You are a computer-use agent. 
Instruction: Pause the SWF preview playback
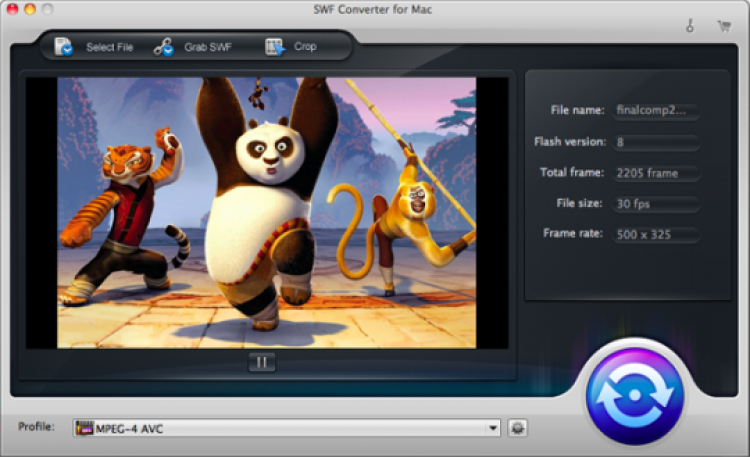(x=261, y=362)
